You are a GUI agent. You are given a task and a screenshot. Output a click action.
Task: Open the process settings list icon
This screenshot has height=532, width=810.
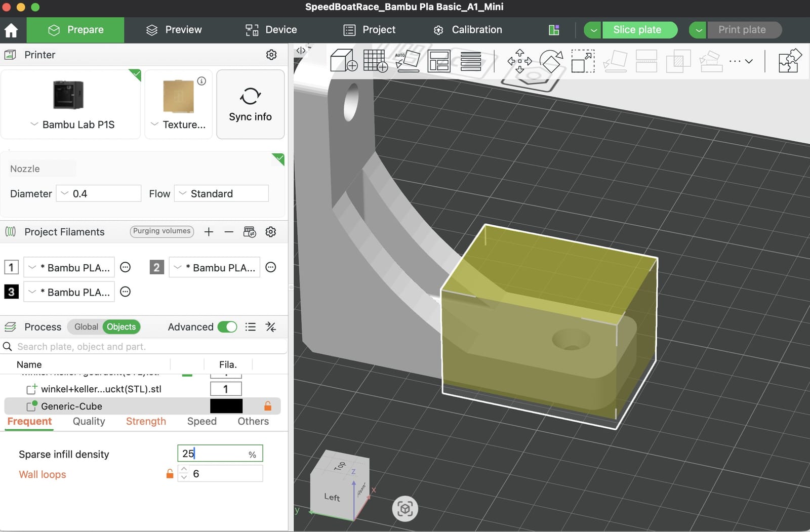pyautogui.click(x=251, y=327)
